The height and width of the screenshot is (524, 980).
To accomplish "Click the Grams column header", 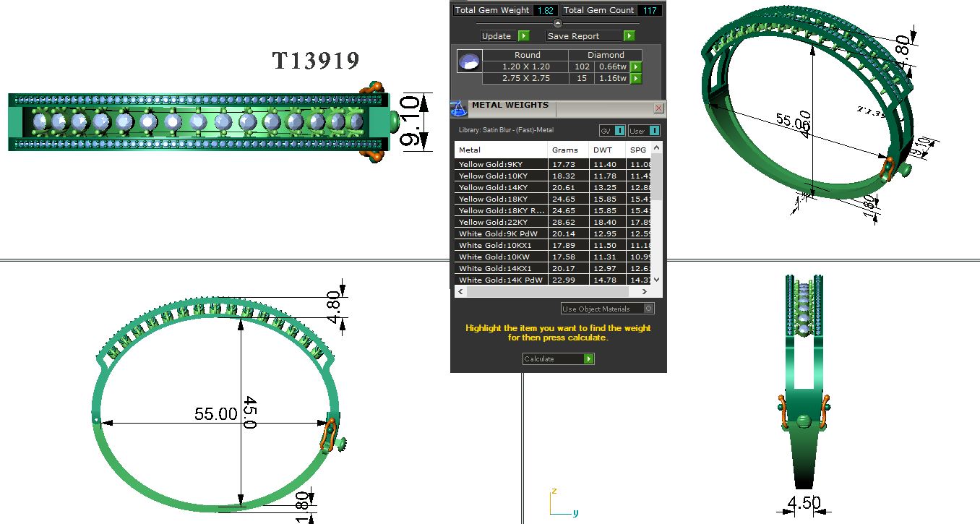I will pos(564,150).
